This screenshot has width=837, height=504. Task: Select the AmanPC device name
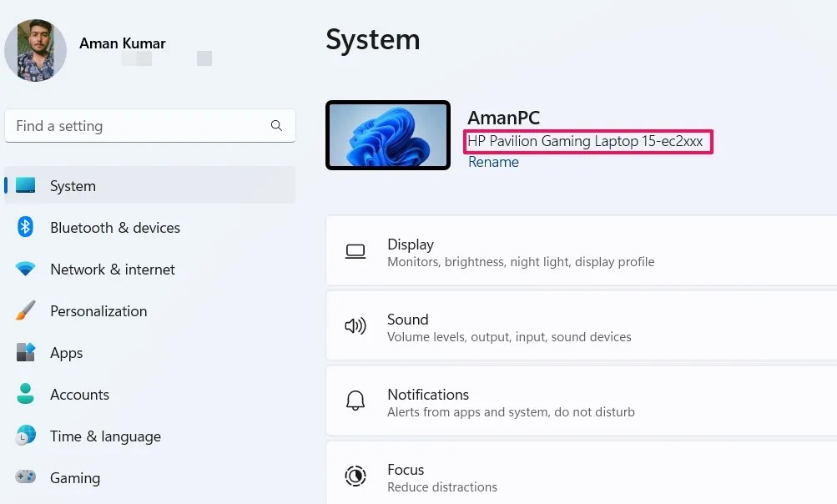tap(503, 118)
